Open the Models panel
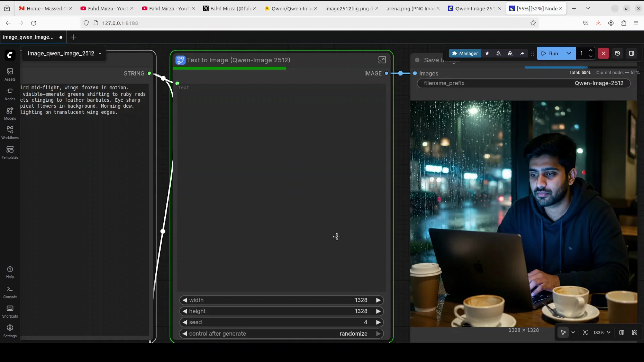Viewport: 644px width, 362px height. point(10,114)
